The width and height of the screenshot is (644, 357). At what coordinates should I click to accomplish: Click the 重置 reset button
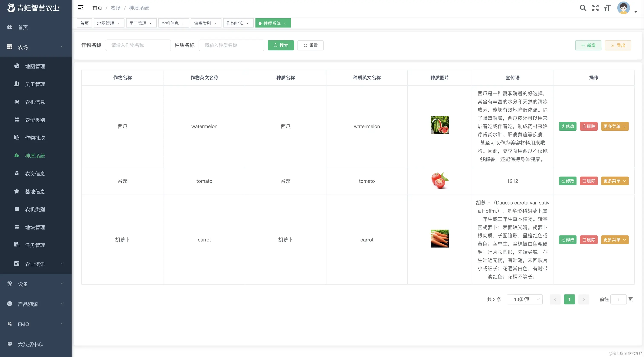(x=310, y=45)
